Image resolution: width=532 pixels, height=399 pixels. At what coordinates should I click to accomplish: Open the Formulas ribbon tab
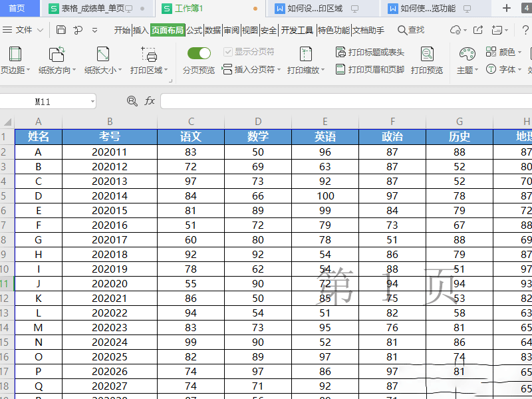194,30
